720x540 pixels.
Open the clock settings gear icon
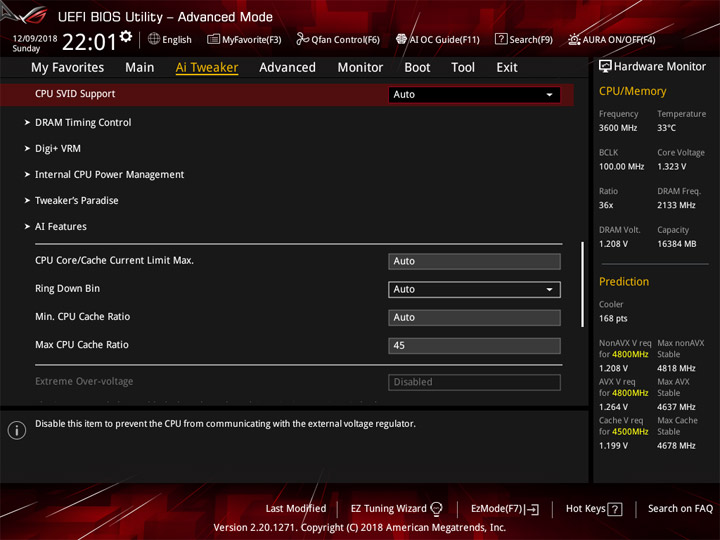(x=126, y=36)
